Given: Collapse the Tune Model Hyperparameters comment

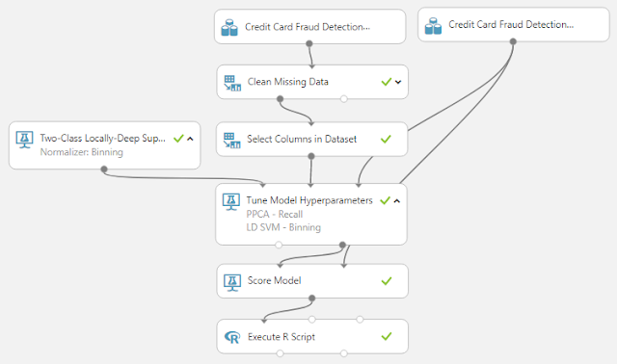Looking at the screenshot, I should click(x=397, y=201).
